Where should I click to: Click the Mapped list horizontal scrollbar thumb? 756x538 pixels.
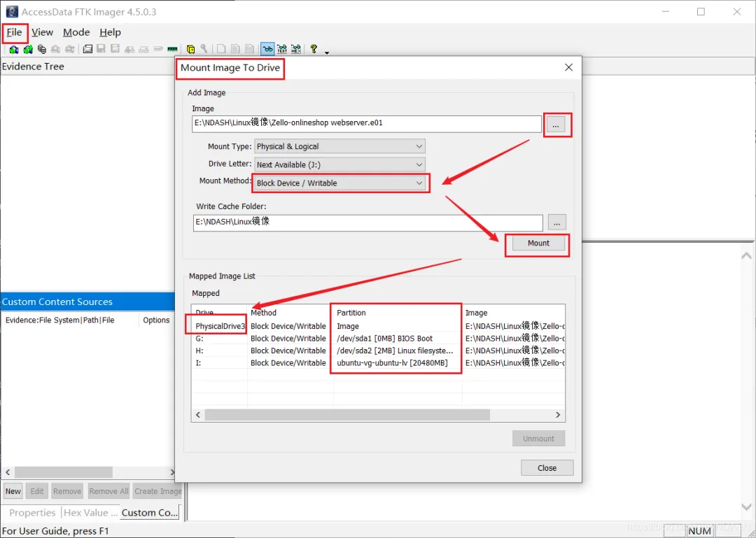coord(347,415)
